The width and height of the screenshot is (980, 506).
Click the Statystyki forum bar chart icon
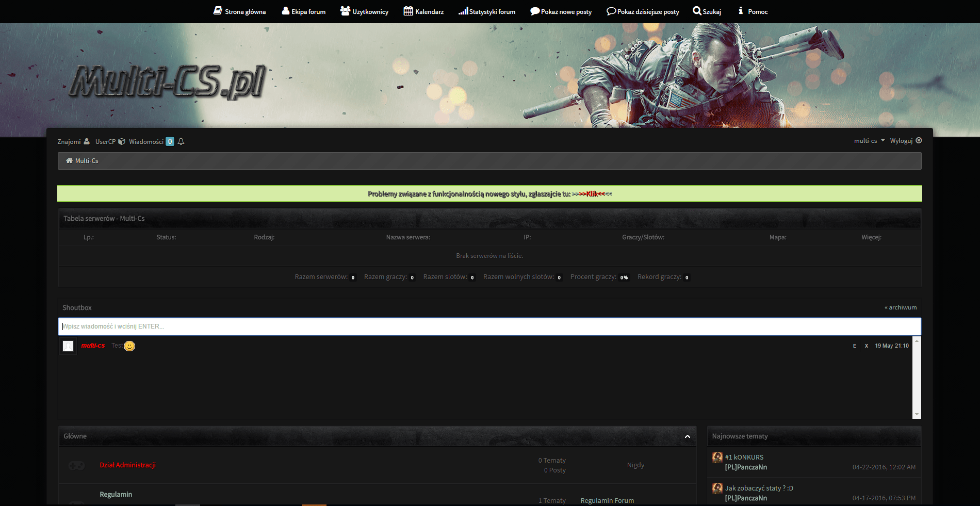[463, 11]
